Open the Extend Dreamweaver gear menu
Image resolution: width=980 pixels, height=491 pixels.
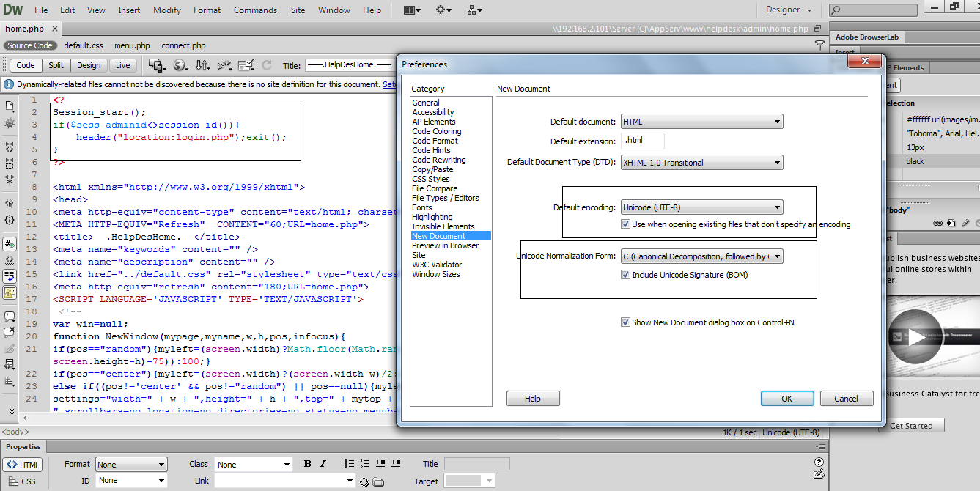[443, 10]
